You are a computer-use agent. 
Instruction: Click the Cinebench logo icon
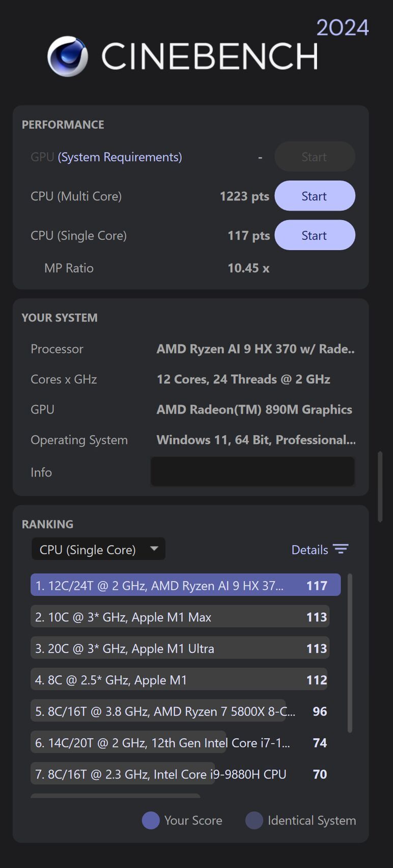pos(69,56)
